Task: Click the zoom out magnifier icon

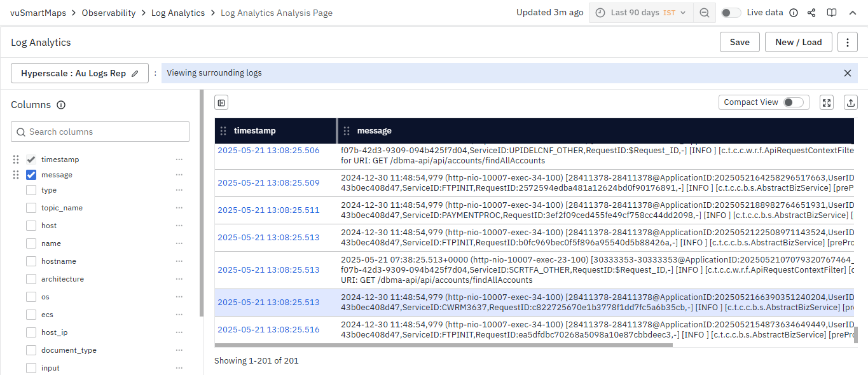Action: pyautogui.click(x=704, y=13)
